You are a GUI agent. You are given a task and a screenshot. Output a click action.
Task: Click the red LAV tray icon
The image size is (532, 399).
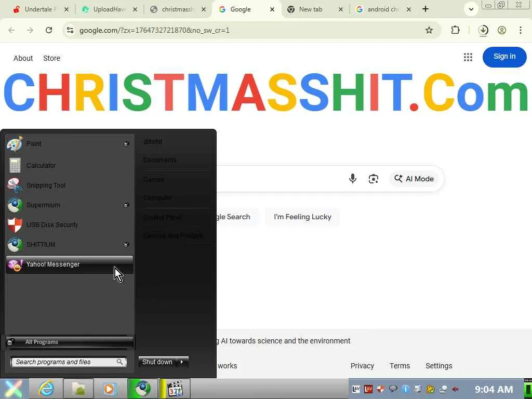368,389
